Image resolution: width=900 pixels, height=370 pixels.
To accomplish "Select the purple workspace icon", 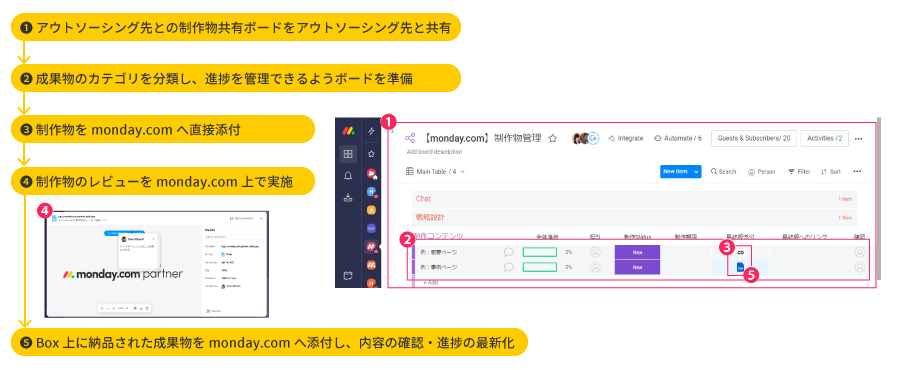I will coord(371,228).
